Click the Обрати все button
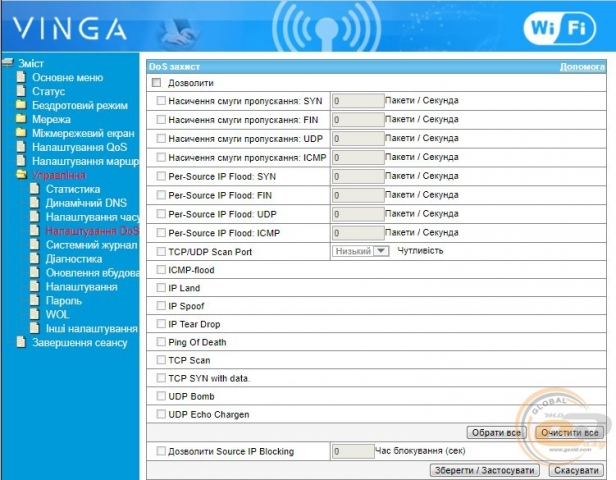Image resolution: width=616 pixels, height=480 pixels. pyautogui.click(x=497, y=432)
